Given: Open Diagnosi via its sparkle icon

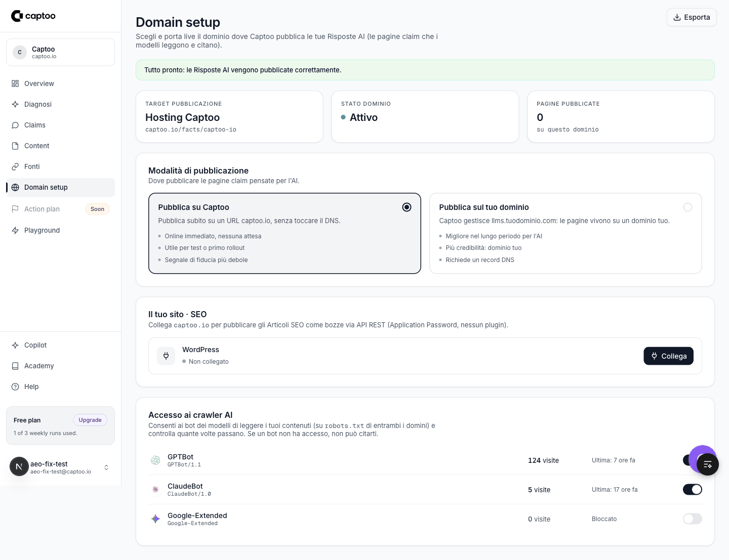Looking at the screenshot, I should coord(15,104).
